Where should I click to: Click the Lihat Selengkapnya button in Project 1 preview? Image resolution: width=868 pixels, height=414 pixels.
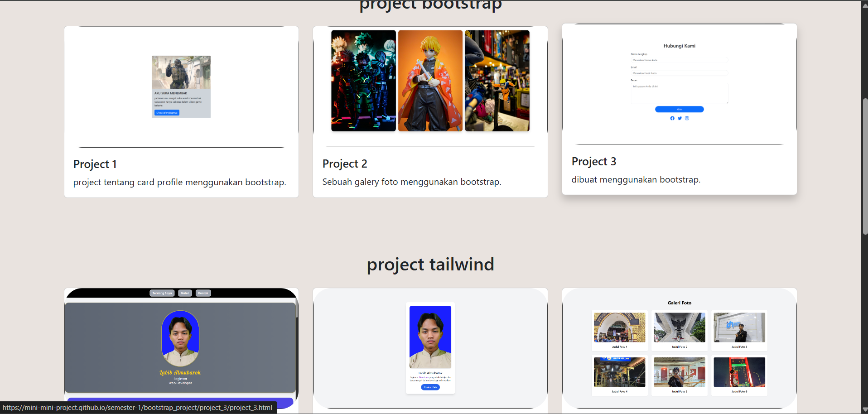click(x=167, y=112)
